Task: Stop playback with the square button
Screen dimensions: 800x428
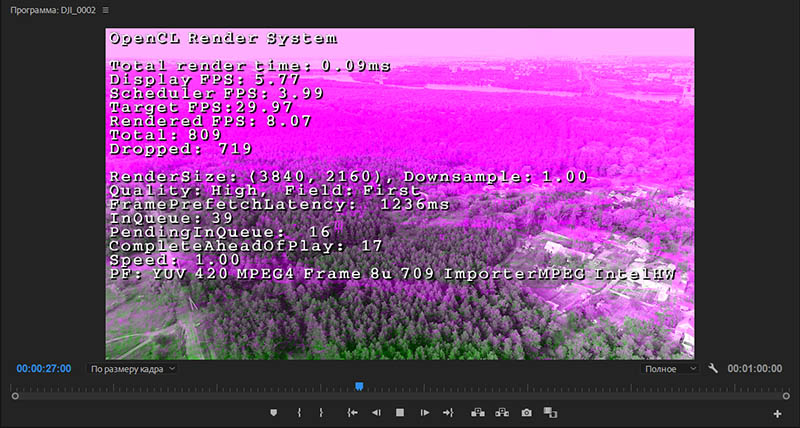Action: [400, 413]
